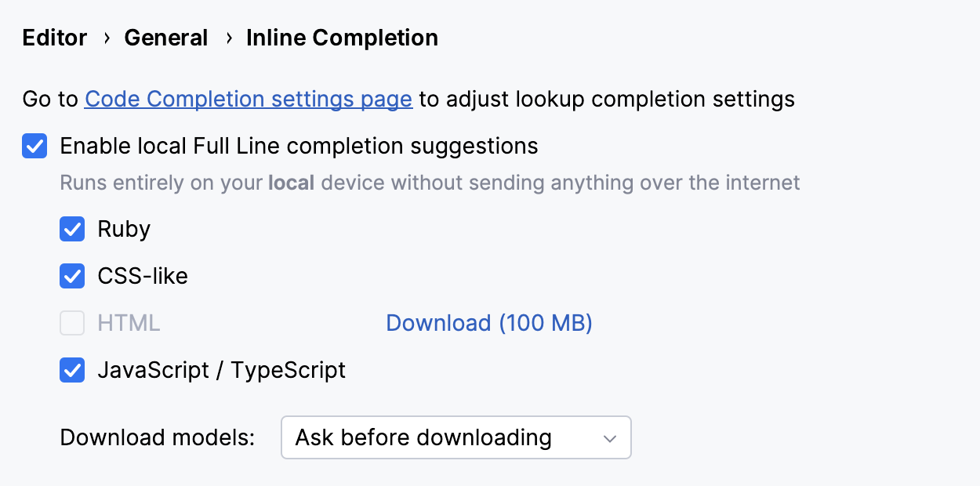Enable local Full Line completion suggestions
This screenshot has width=980, height=486.
pos(34,146)
